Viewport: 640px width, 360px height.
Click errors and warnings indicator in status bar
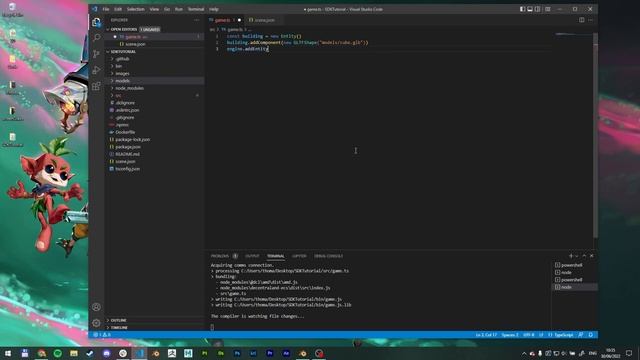click(102, 335)
